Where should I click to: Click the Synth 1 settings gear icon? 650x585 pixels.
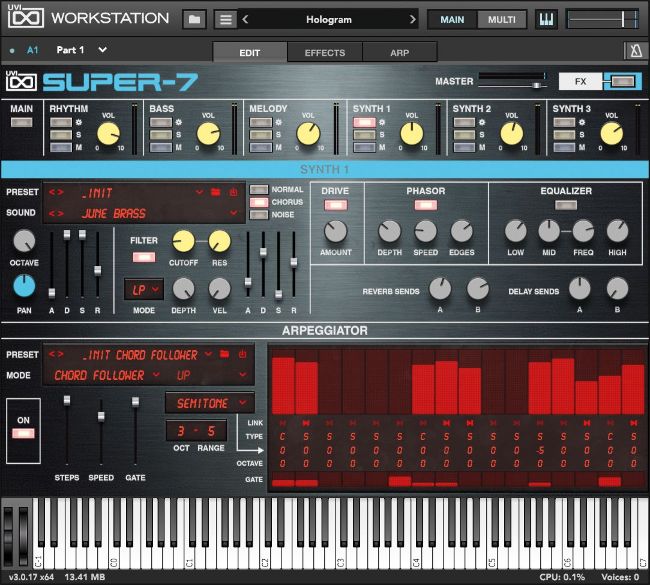point(382,122)
